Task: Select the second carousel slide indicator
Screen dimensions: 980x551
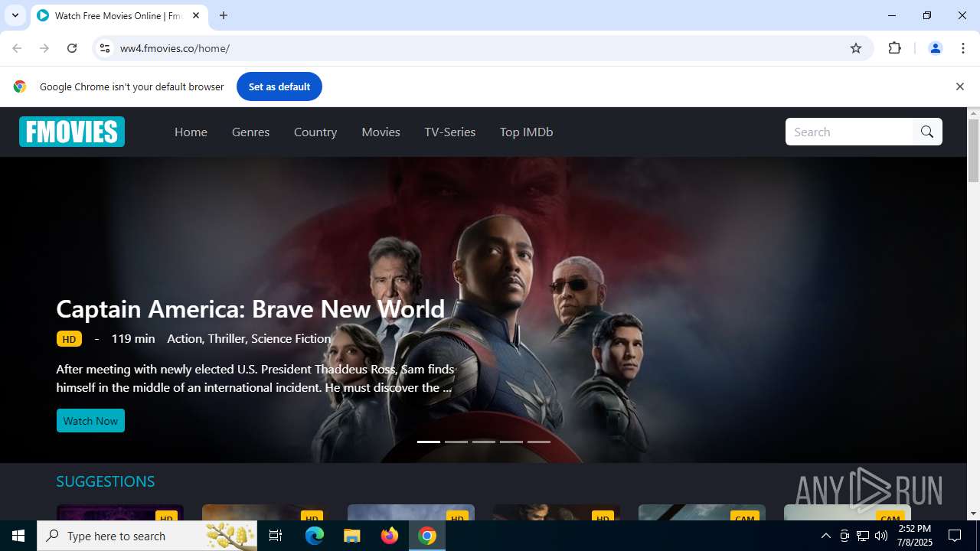Action: [x=456, y=442]
